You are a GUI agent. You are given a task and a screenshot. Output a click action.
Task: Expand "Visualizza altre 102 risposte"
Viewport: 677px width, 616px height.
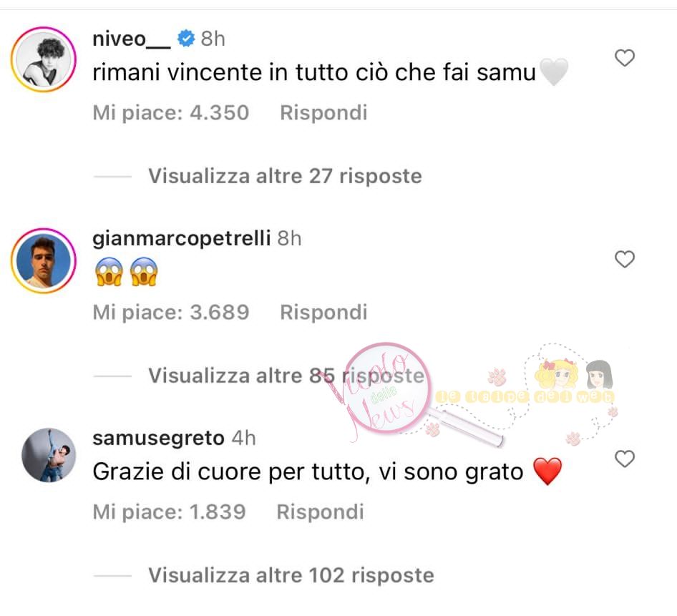[x=291, y=575]
